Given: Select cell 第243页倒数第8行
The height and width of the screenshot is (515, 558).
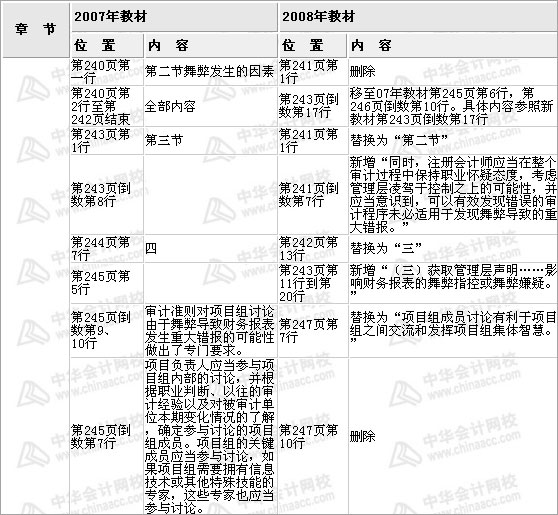Looking at the screenshot, I should coord(107,195).
